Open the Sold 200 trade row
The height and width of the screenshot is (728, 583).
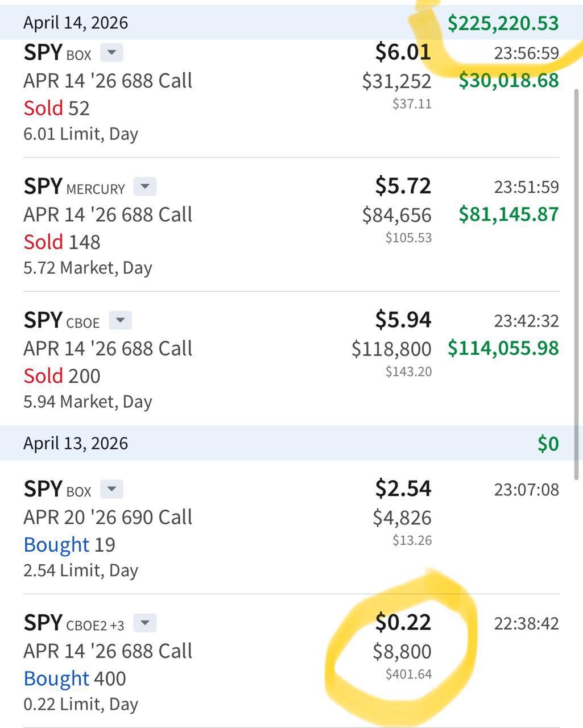[x=62, y=376]
